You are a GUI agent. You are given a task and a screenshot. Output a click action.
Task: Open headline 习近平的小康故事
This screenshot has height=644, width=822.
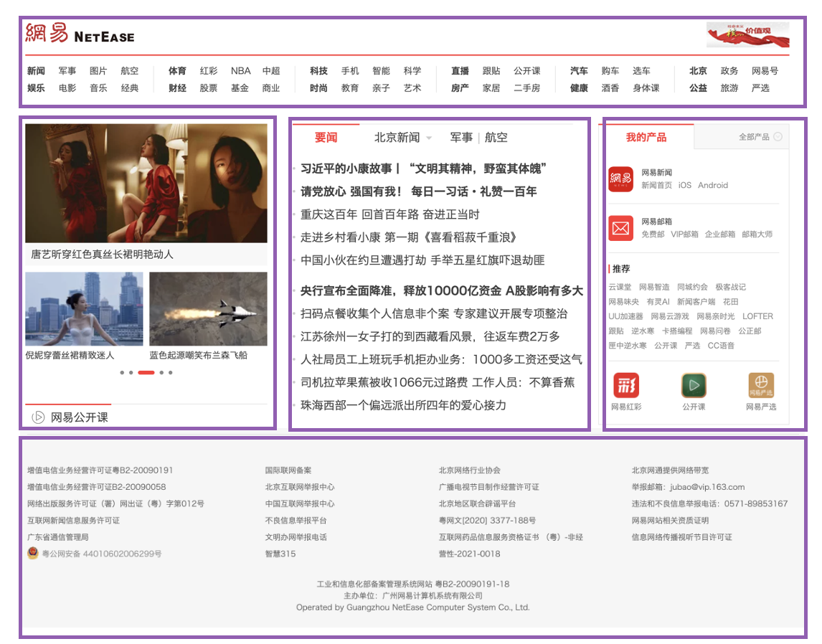(x=423, y=169)
